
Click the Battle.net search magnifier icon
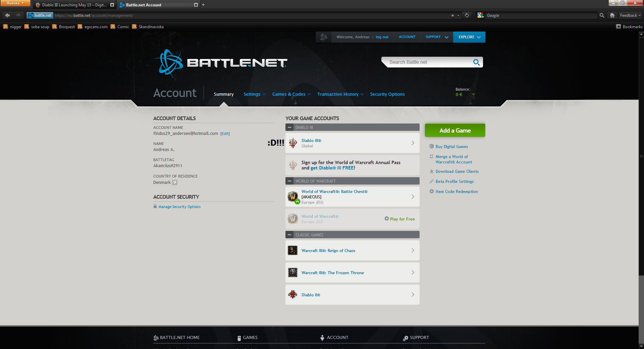point(476,62)
